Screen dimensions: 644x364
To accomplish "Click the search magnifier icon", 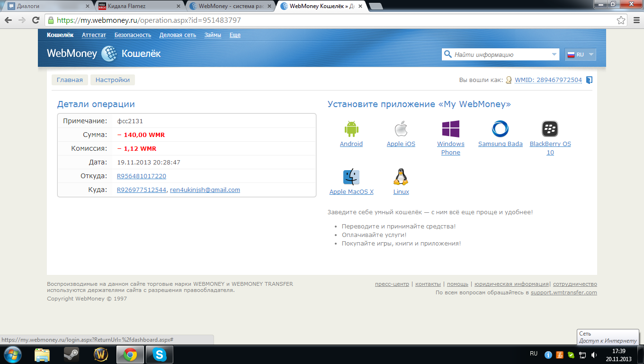I will (447, 55).
